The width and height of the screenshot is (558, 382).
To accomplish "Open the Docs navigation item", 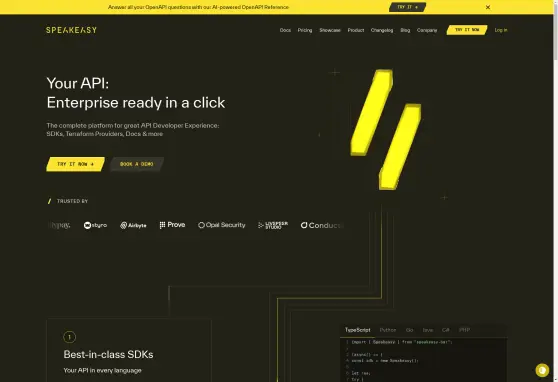I will pos(285,30).
